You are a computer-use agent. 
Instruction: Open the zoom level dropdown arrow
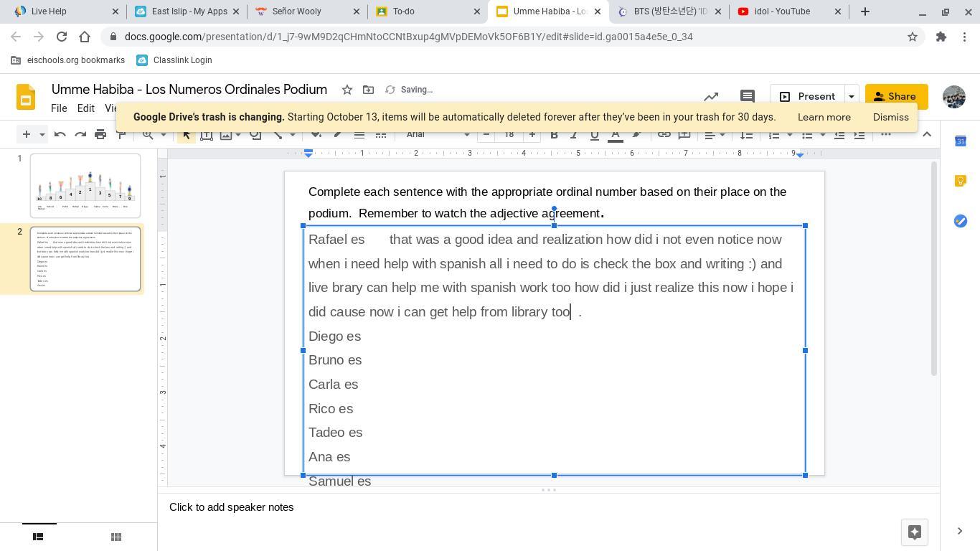point(163,134)
